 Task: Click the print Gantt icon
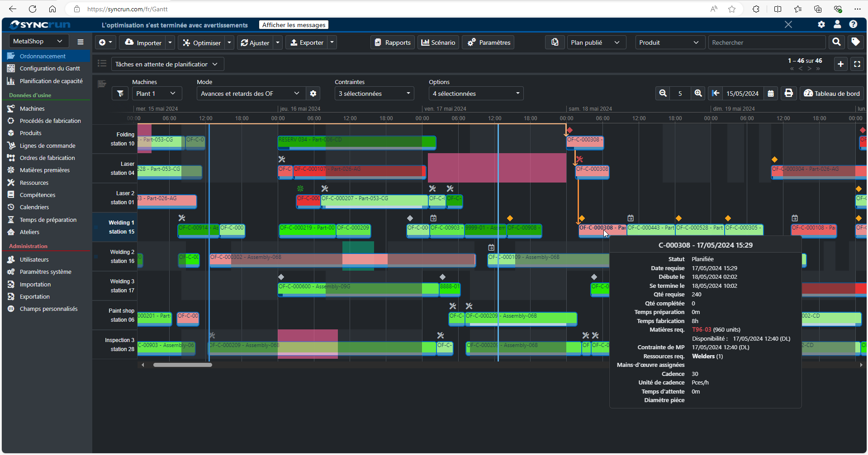pos(788,93)
